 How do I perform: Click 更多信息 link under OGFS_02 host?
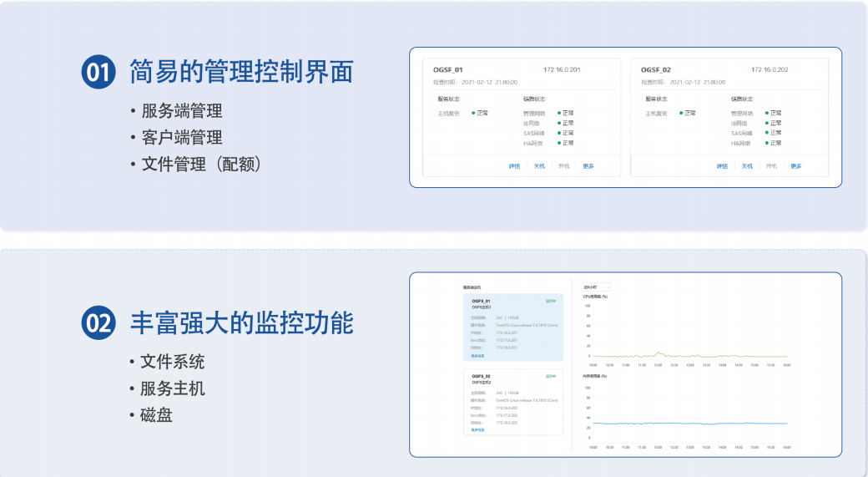(x=477, y=430)
